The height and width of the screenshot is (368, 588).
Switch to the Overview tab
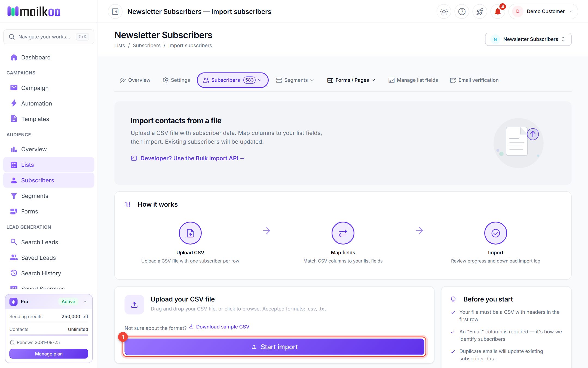click(x=135, y=80)
